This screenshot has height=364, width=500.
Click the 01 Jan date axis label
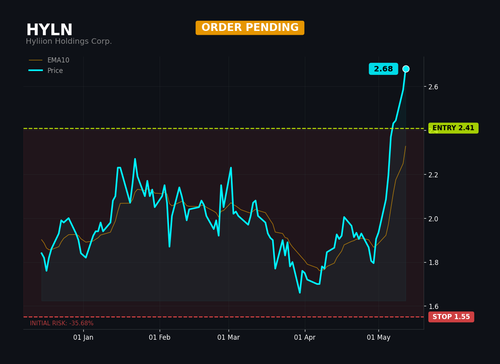click(x=83, y=337)
